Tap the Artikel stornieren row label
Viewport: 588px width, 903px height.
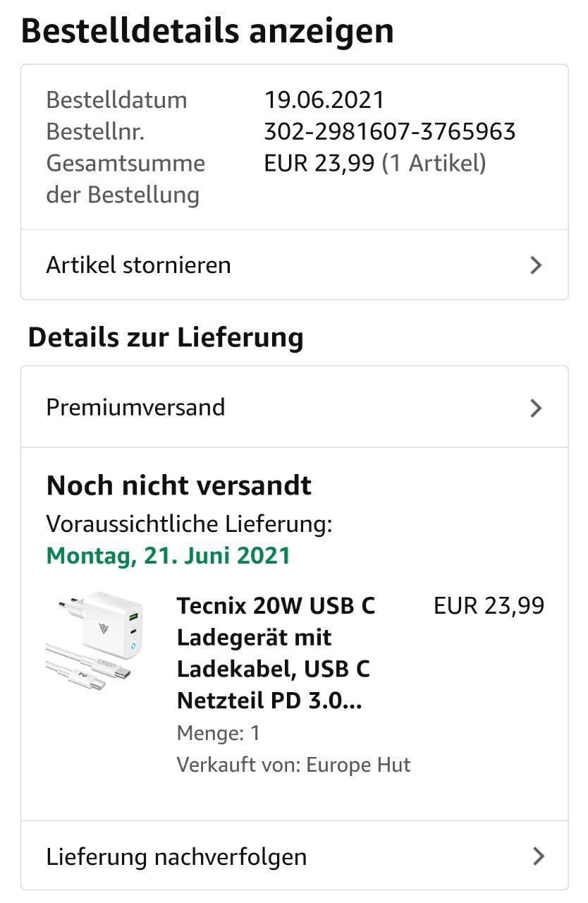139,265
